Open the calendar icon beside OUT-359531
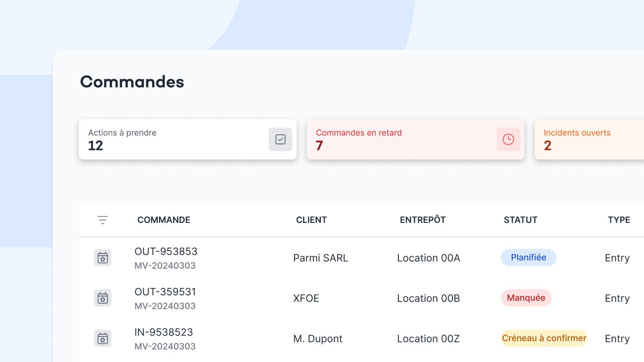Image resolution: width=644 pixels, height=362 pixels. 103,298
